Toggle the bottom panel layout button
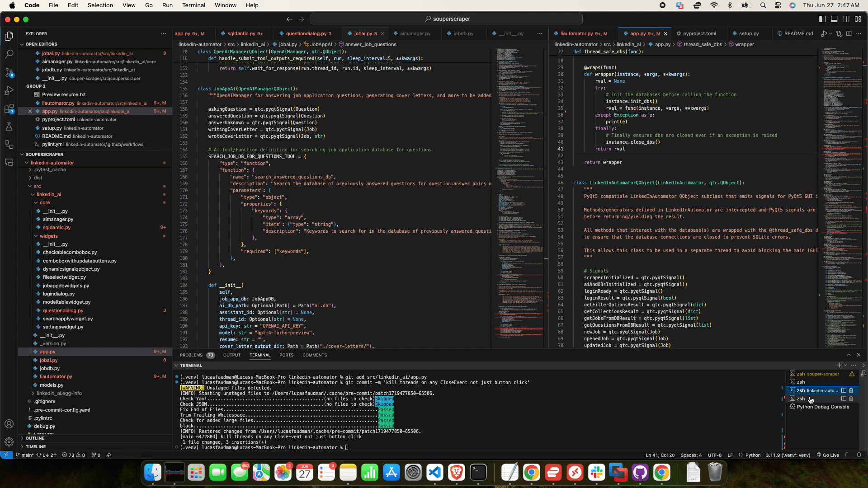 point(834,19)
